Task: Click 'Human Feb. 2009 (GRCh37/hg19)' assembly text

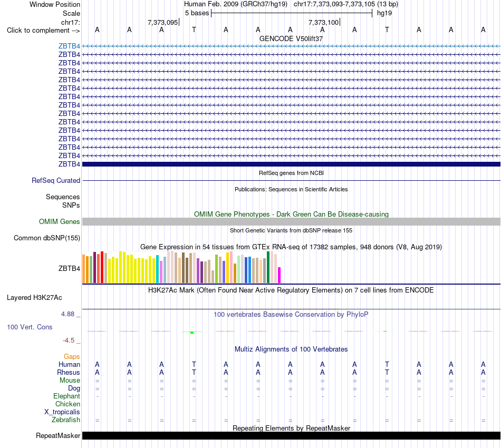Action: (x=236, y=4)
